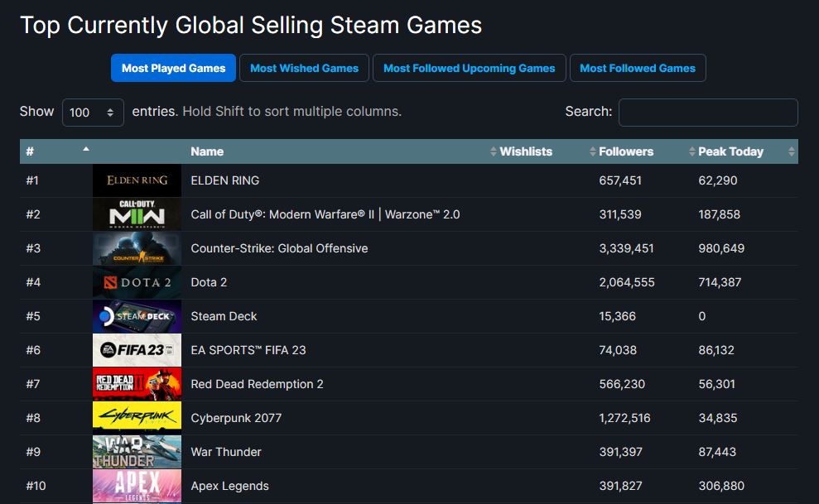Click Red Dead Redemption 2 peak 56,301
The height and width of the screenshot is (504, 819).
click(x=716, y=384)
